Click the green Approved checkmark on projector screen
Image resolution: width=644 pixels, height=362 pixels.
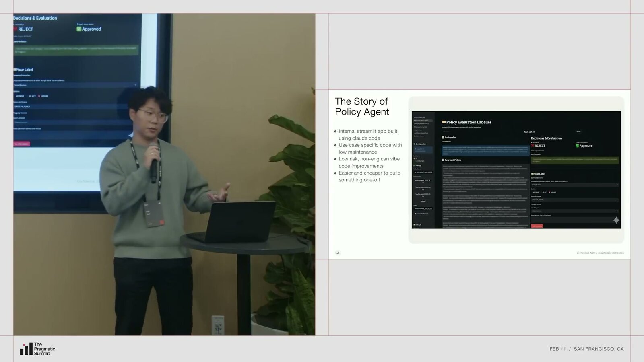point(79,29)
